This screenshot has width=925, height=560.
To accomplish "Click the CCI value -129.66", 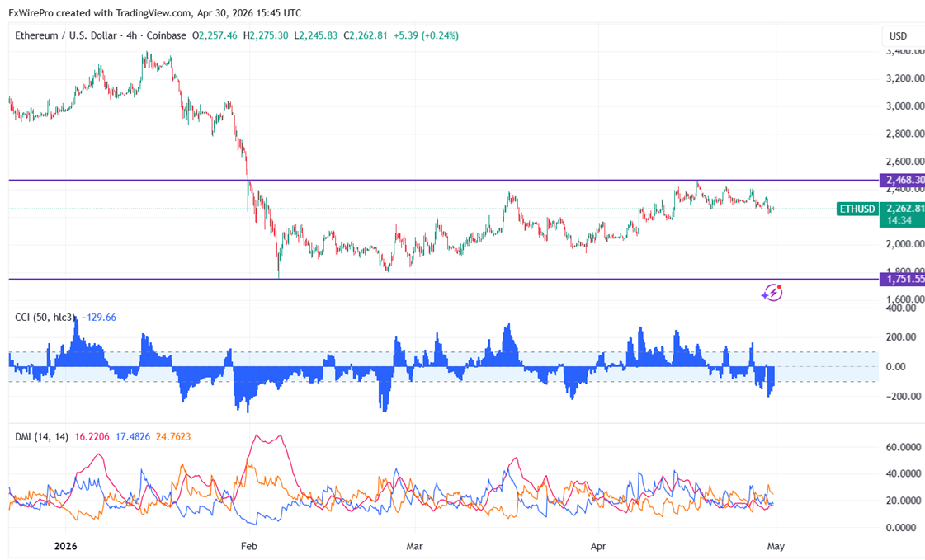I will (x=98, y=318).
